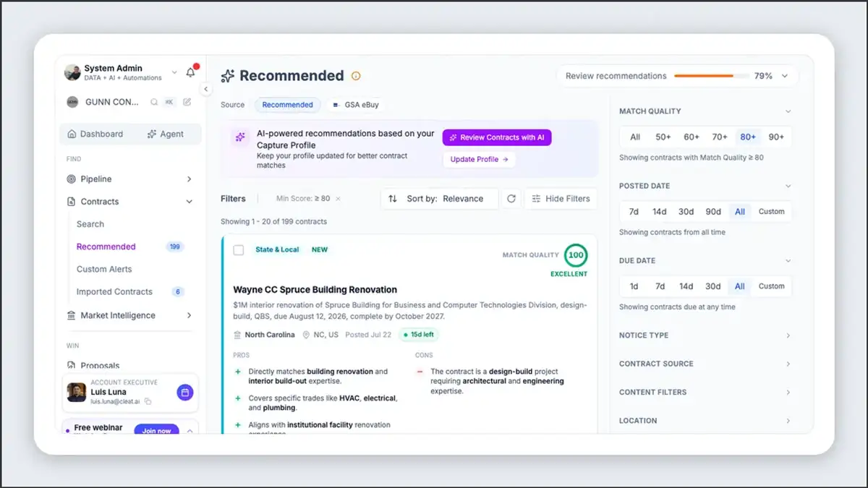Viewport: 868px width, 488px height.
Task: Choose Custom posted date range
Action: coord(771,212)
